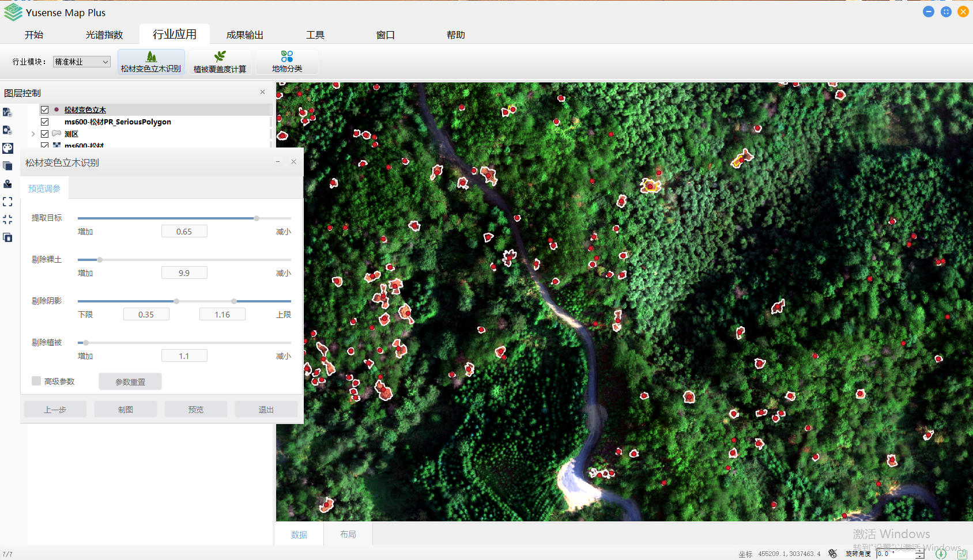
Task: Click the shrink-extent sidebar icon
Action: [7, 220]
